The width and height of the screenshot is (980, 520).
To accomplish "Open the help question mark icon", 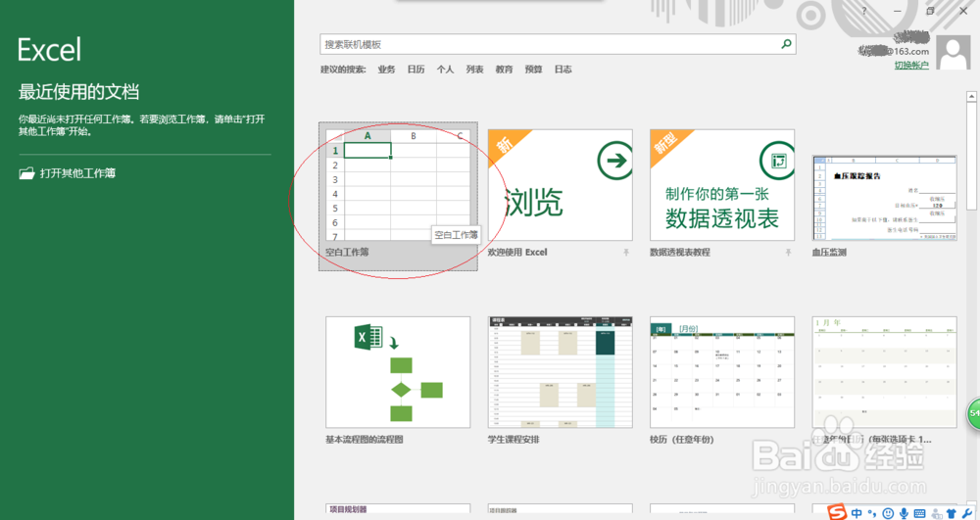I will (x=864, y=11).
